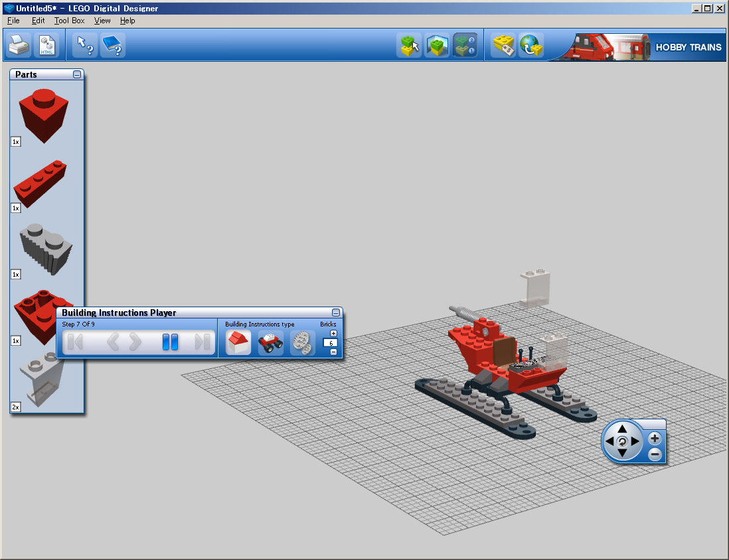Open the help book icon
The image size is (729, 560).
coord(112,45)
